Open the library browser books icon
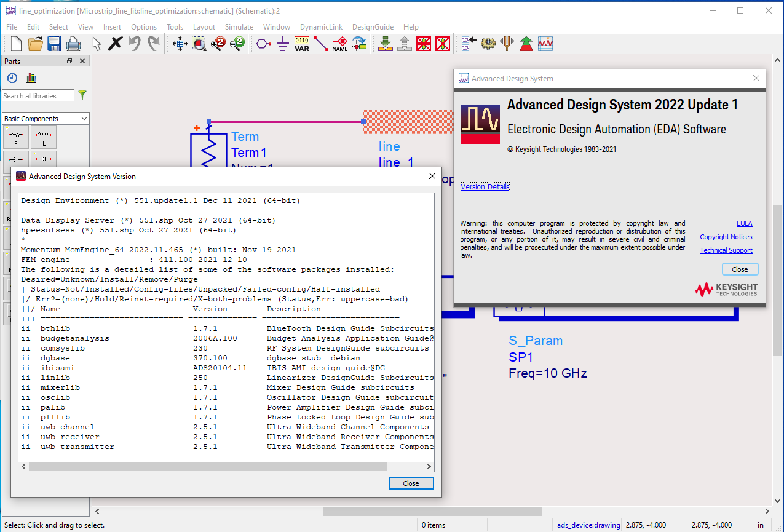The image size is (784, 532). click(x=31, y=78)
